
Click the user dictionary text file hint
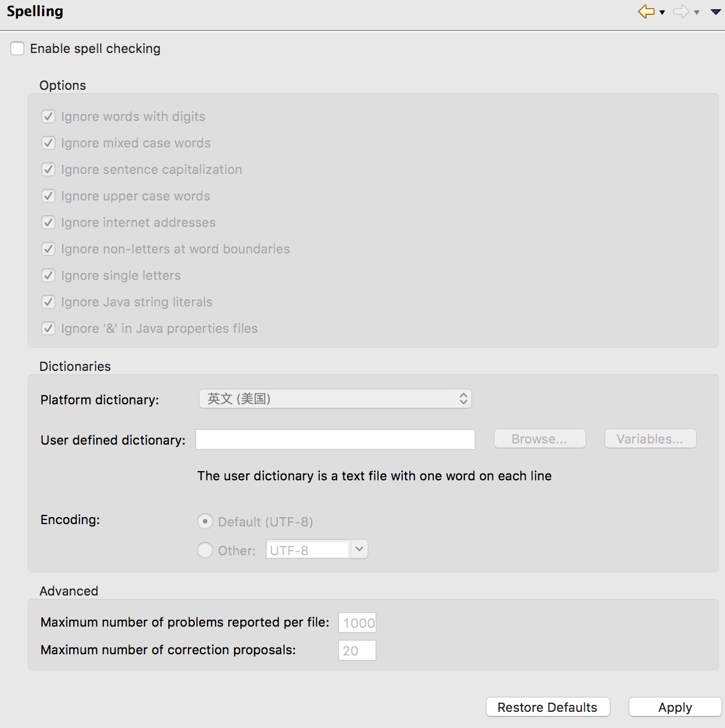(375, 476)
